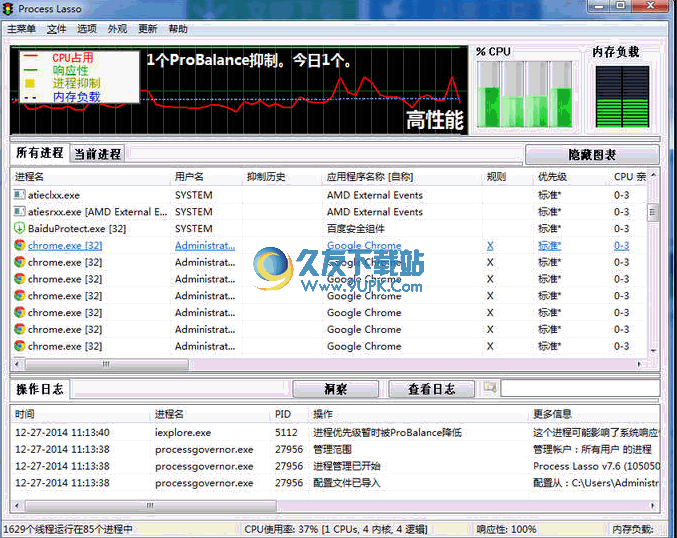Click the process list vertical scrollbar thumb
Viewport: 677px width, 538px height.
tap(653, 212)
